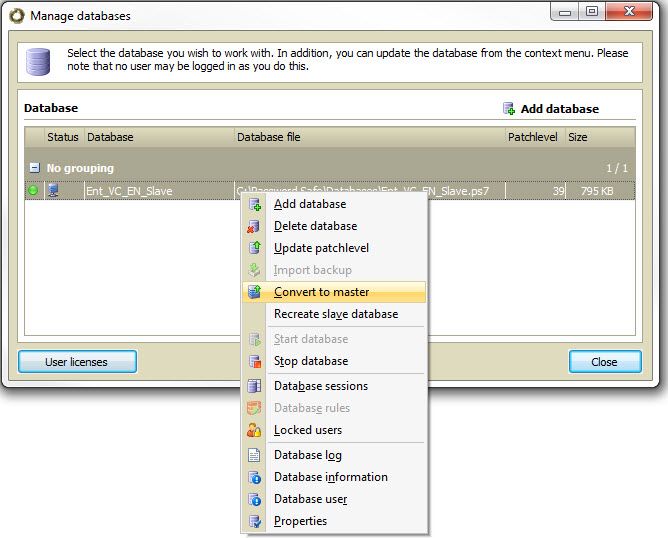The width and height of the screenshot is (668, 538).
Task: Click the Database user icon
Action: point(255,499)
